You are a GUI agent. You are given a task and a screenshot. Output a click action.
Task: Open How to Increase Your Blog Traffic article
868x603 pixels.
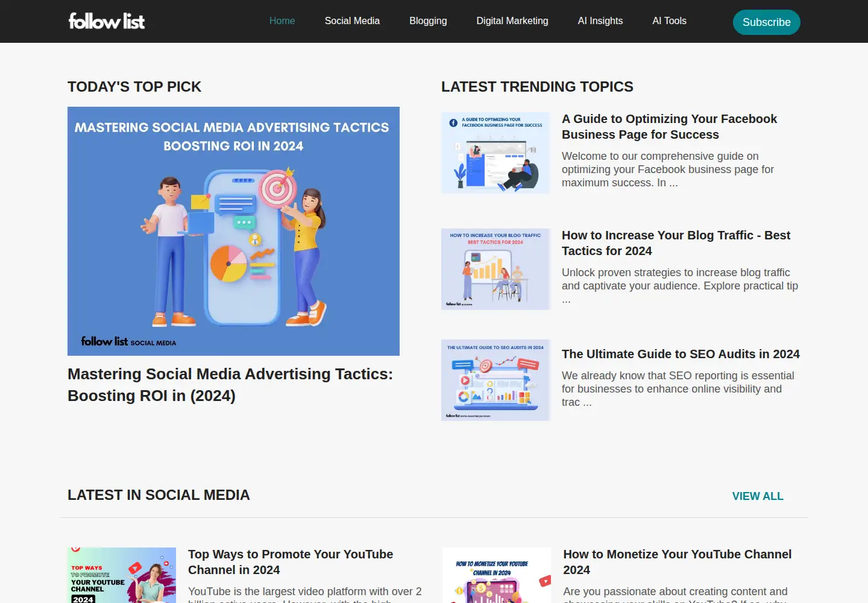(676, 243)
